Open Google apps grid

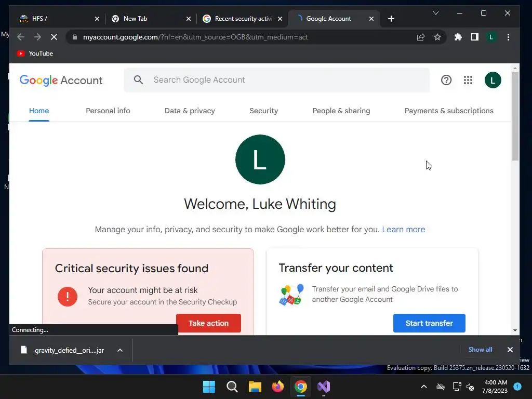click(468, 80)
